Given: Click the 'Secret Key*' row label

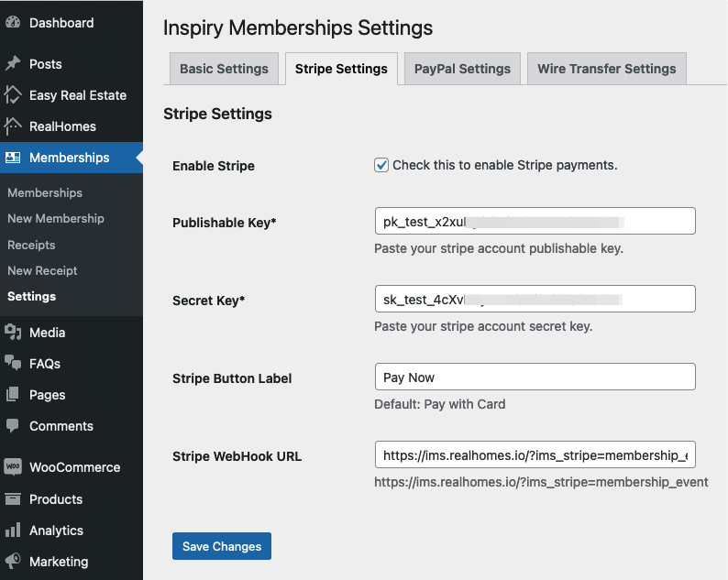Looking at the screenshot, I should tap(208, 301).
